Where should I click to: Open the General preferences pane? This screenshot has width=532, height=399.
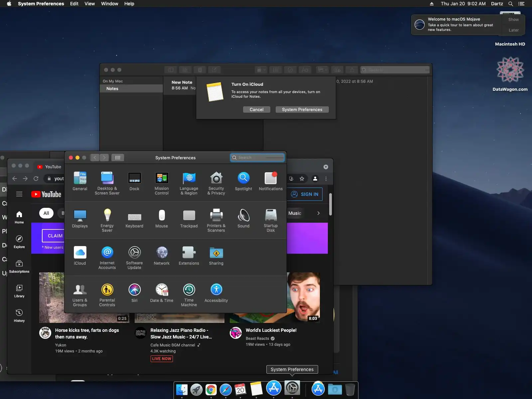pyautogui.click(x=80, y=181)
